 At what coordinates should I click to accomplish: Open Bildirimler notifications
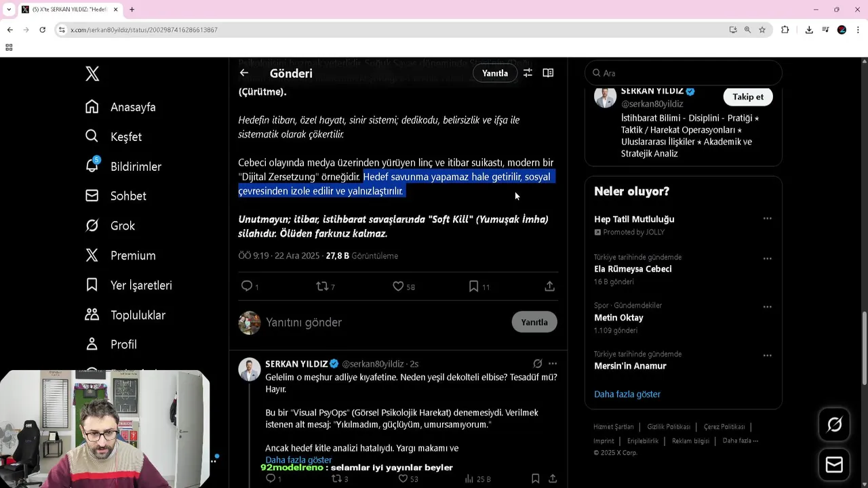123,166
